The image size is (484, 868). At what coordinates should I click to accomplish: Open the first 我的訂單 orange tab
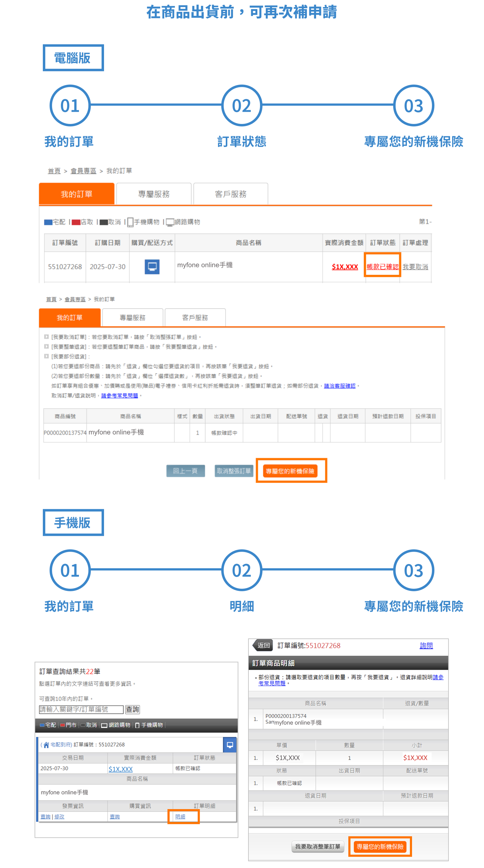76,194
